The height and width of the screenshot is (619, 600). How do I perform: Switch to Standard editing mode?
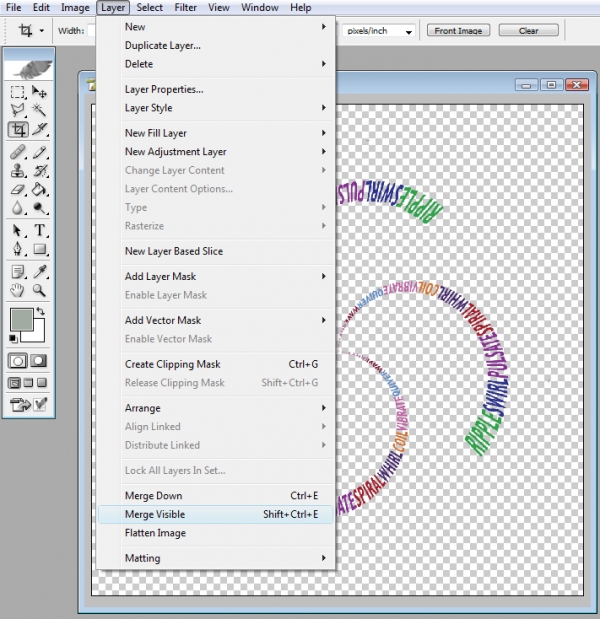tap(18, 361)
